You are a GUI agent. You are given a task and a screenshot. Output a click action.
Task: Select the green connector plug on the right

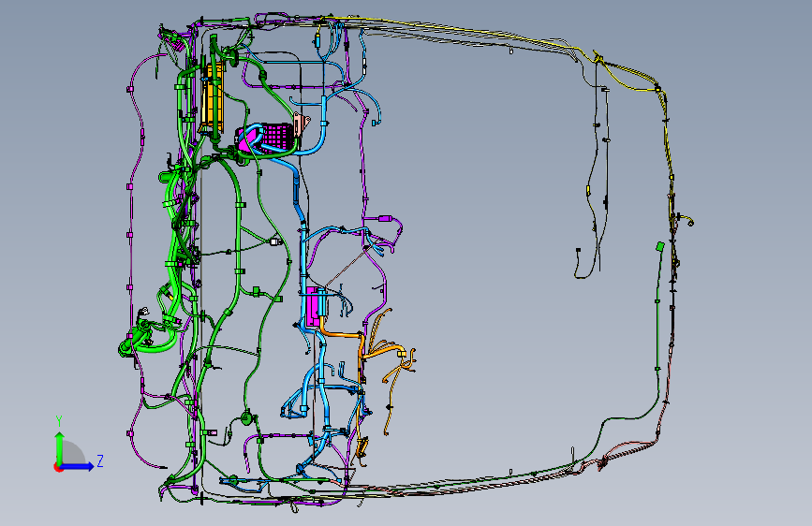(659, 246)
